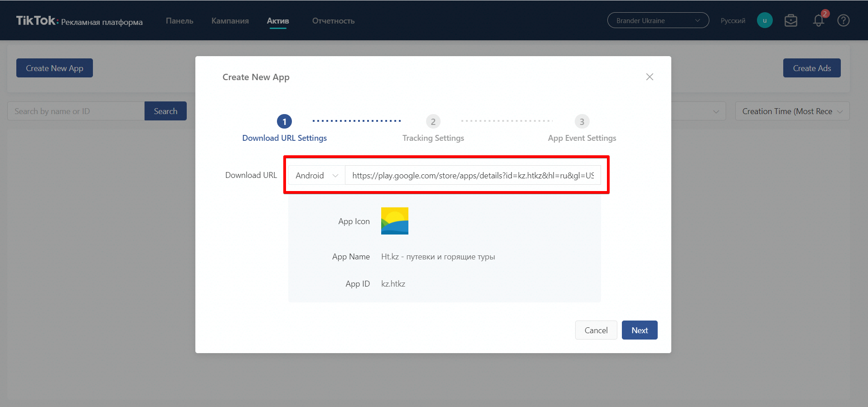This screenshot has height=407, width=868.
Task: Click the Download URL text field
Action: [472, 175]
